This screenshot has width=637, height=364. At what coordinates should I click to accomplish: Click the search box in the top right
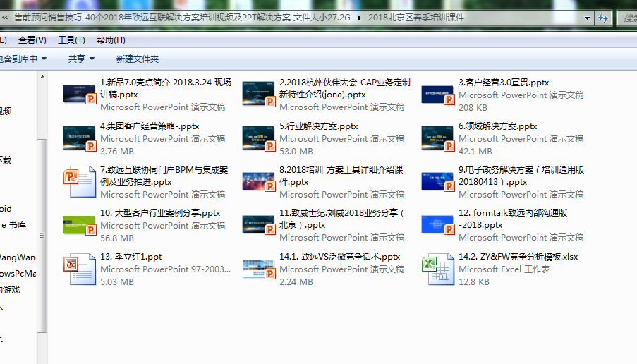click(x=626, y=18)
